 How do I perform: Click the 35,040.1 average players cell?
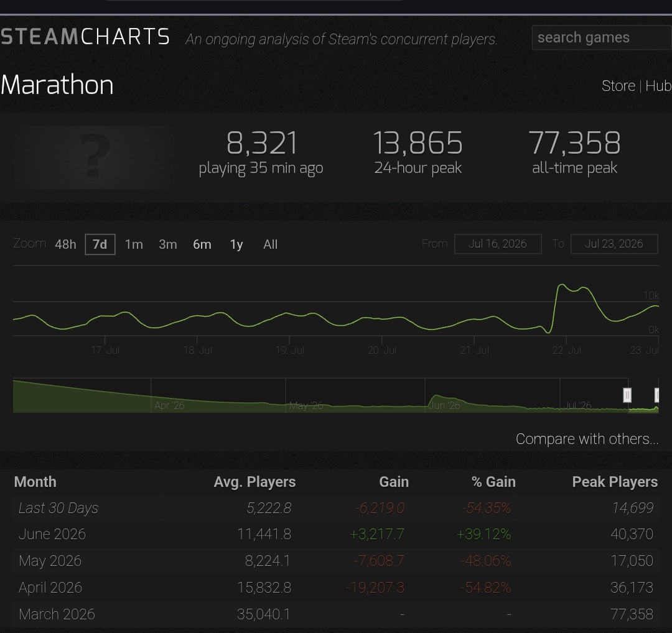[x=264, y=614]
